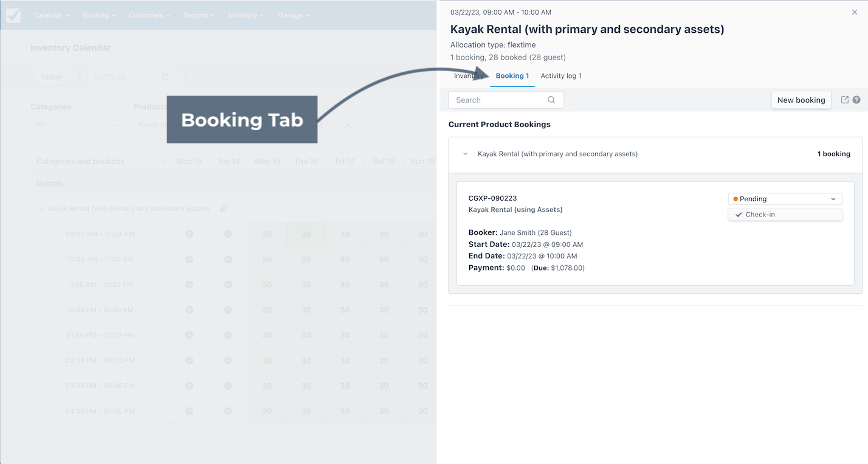
Task: Click the checkmark app logo in the top bar
Action: pos(13,15)
